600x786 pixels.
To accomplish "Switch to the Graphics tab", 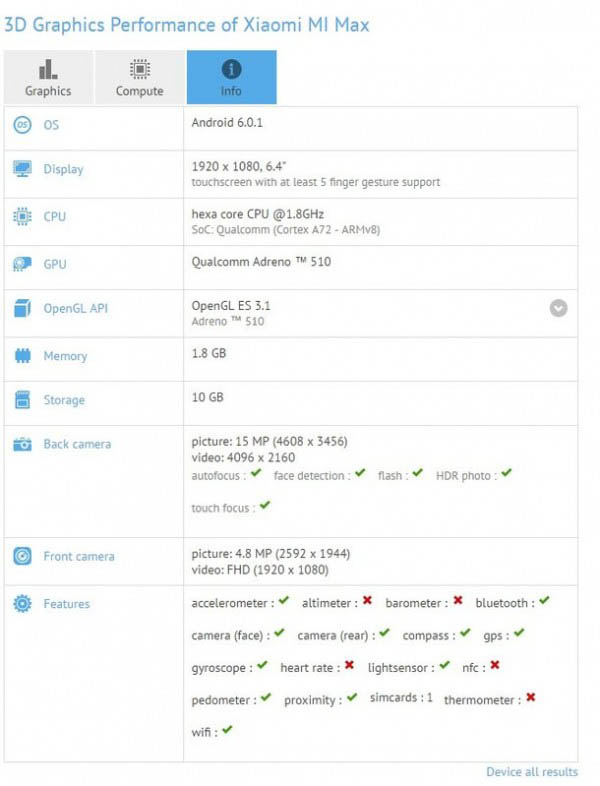I will [48, 78].
